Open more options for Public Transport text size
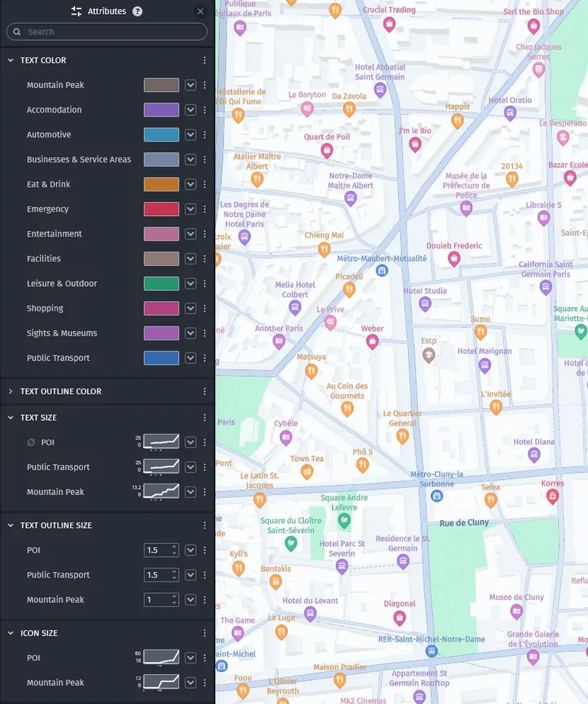The image size is (588, 704). point(204,467)
